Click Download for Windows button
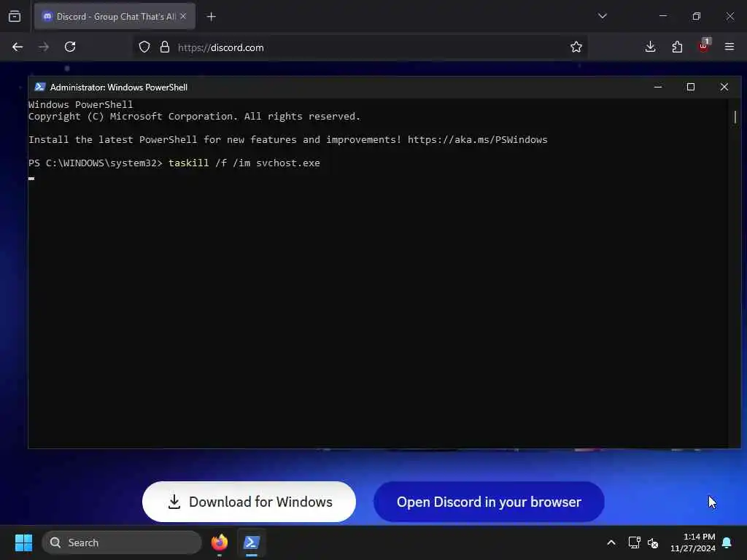This screenshot has height=560, width=747. pos(249,502)
